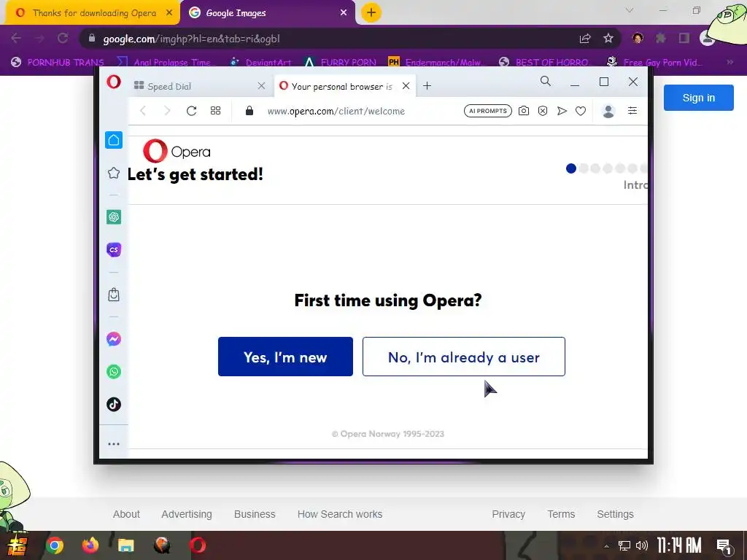The image size is (747, 560).
Task: Close 'Thanks for downloading Opera' Chrome tab
Action: click(169, 13)
